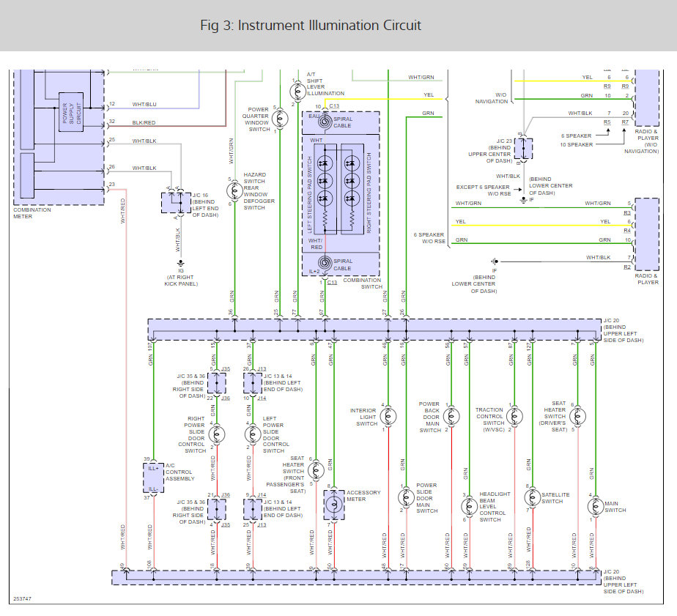
Task: Click the main switch lamp symbol
Action: point(594,507)
